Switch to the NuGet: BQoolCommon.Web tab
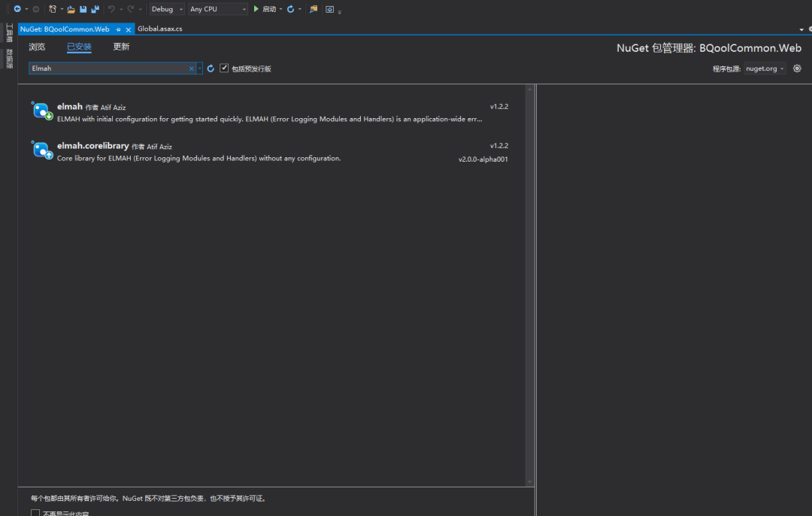This screenshot has height=516, width=812. click(65, 29)
